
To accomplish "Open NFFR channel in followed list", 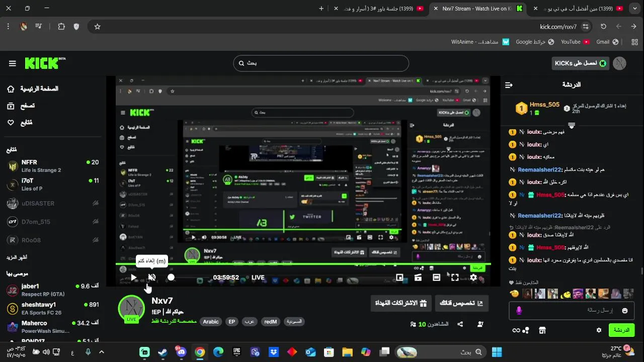I will pos(53,166).
